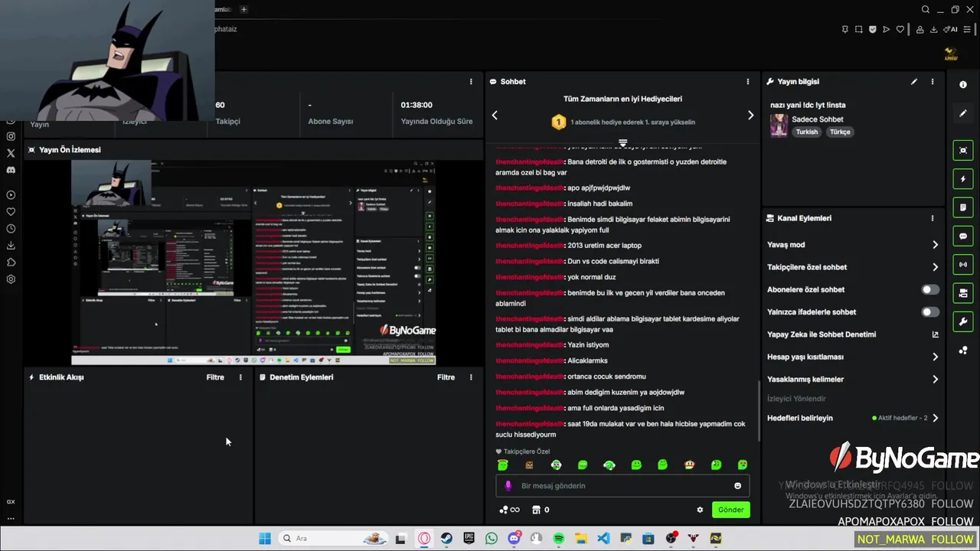Collapse the gifter banner with the small arrow
980x551 pixels.
point(622,143)
